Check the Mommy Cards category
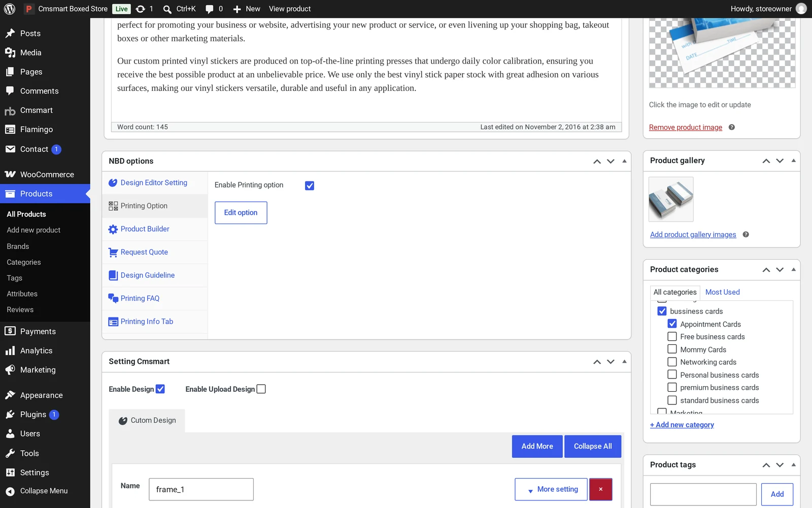Image resolution: width=812 pixels, height=508 pixels. (x=672, y=349)
